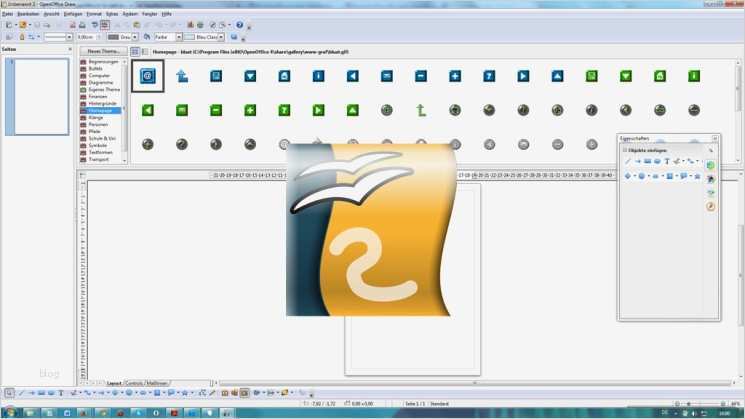The width and height of the screenshot is (745, 419).
Task: Open the Datei menu
Action: [7, 14]
